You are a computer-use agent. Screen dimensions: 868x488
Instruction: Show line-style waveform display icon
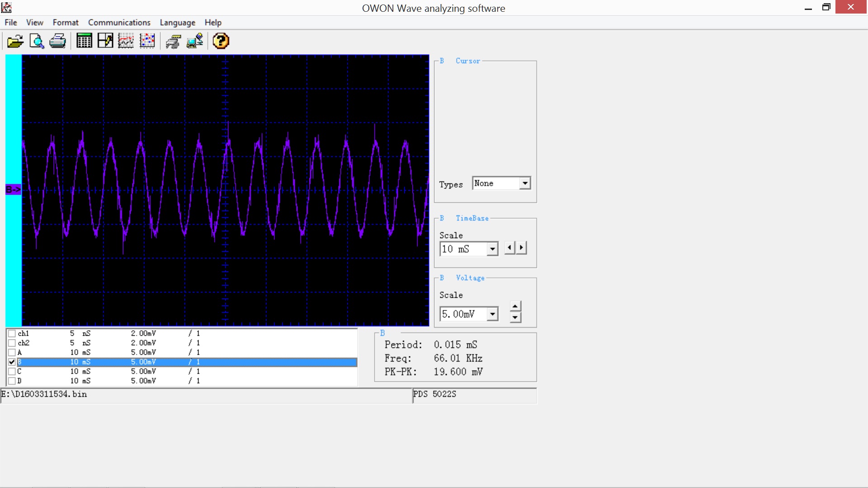(x=126, y=41)
